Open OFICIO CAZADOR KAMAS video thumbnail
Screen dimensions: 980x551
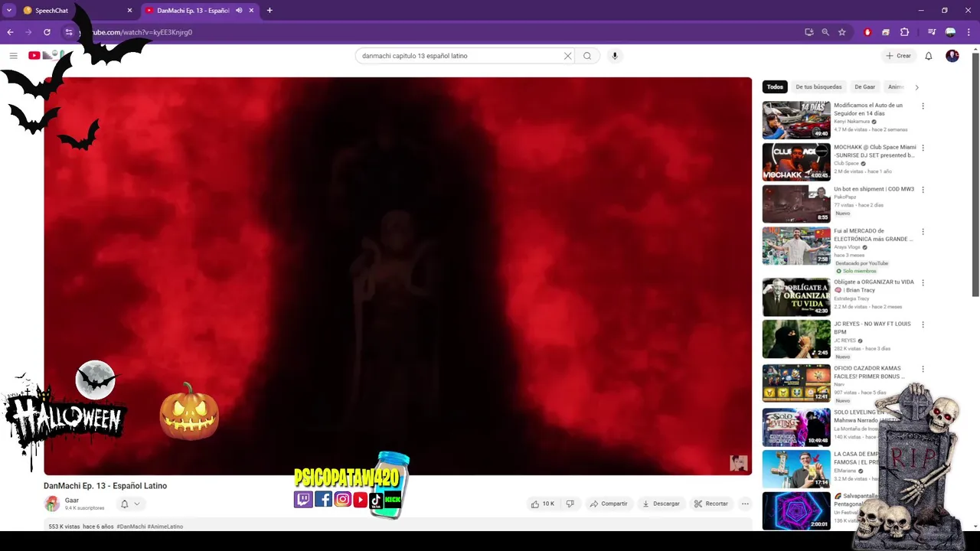[x=796, y=383]
